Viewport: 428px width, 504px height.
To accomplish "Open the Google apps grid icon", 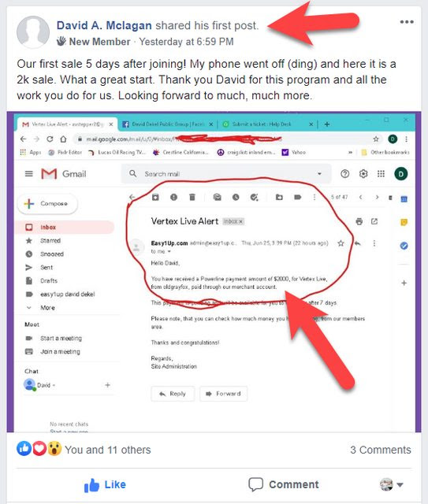I will pyautogui.click(x=381, y=174).
